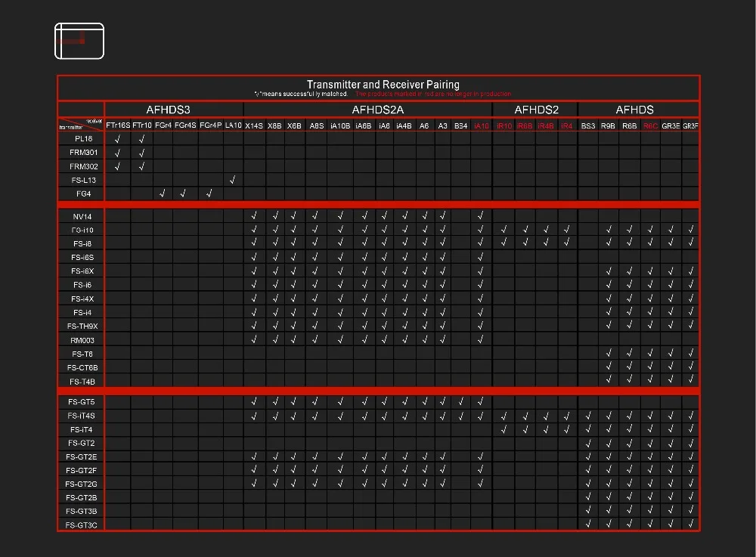Image resolution: width=756 pixels, height=557 pixels.
Task: Select the AFHDS2 heading above iR10 columns
Action: 536,110
